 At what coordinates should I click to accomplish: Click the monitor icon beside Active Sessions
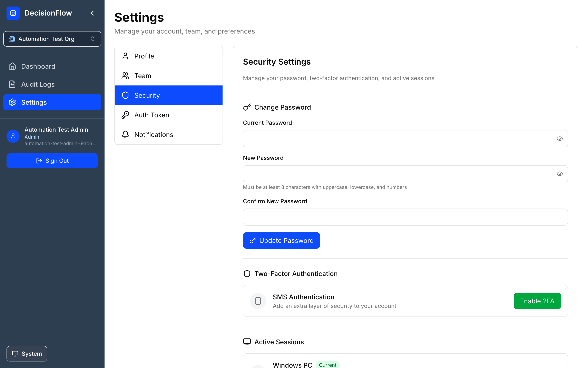click(x=247, y=342)
